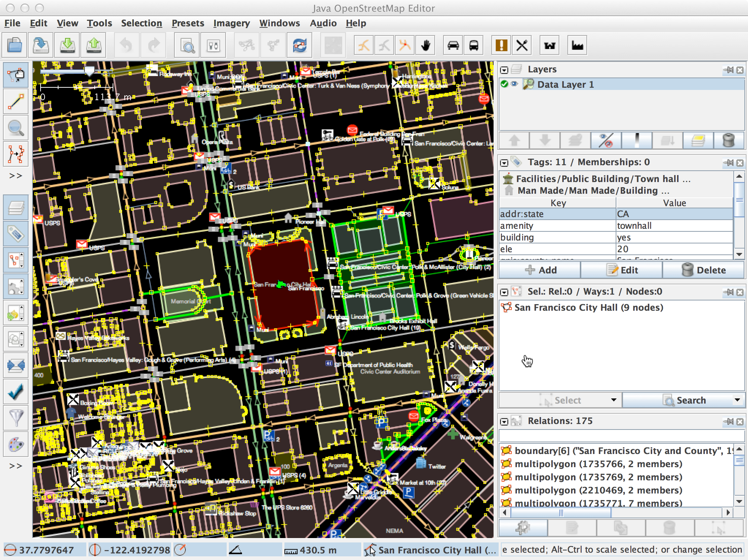The height and width of the screenshot is (560, 748).
Task: Open the Imagery menu
Action: pyautogui.click(x=231, y=23)
